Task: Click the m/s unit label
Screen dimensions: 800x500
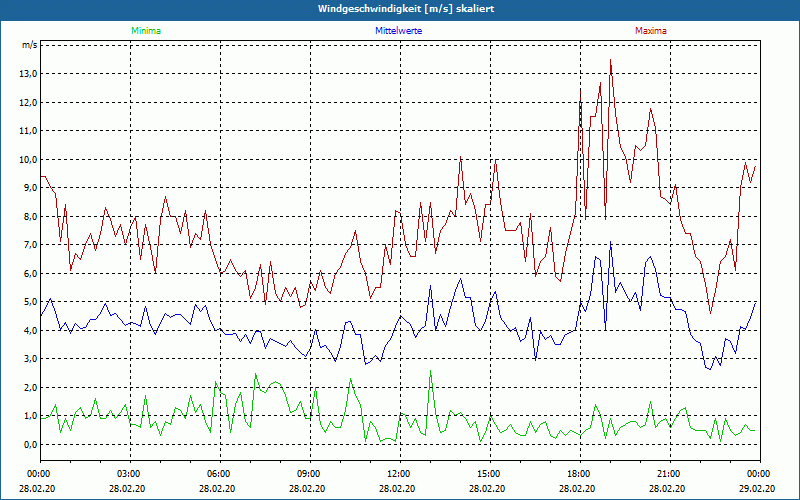Action: tap(30, 45)
